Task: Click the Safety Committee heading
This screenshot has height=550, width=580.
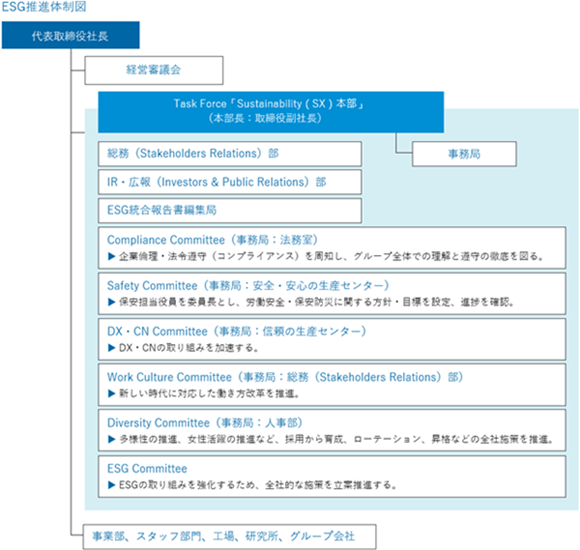Action: 248,286
